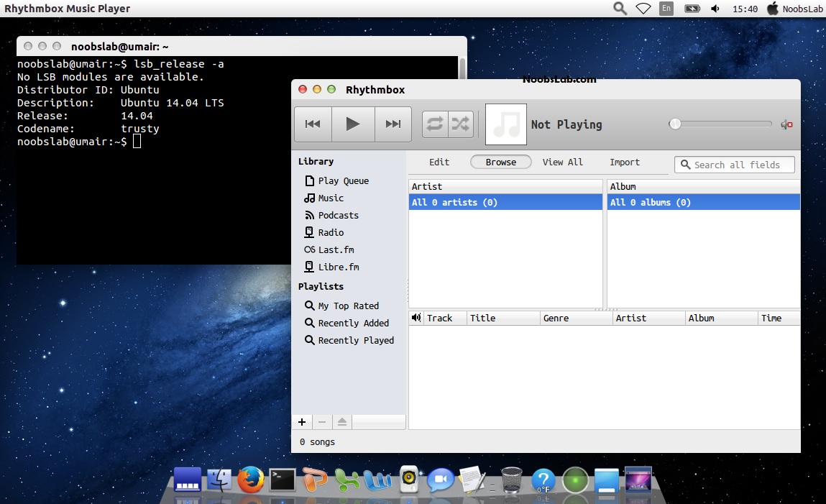Open the Trash in the dock

512,480
